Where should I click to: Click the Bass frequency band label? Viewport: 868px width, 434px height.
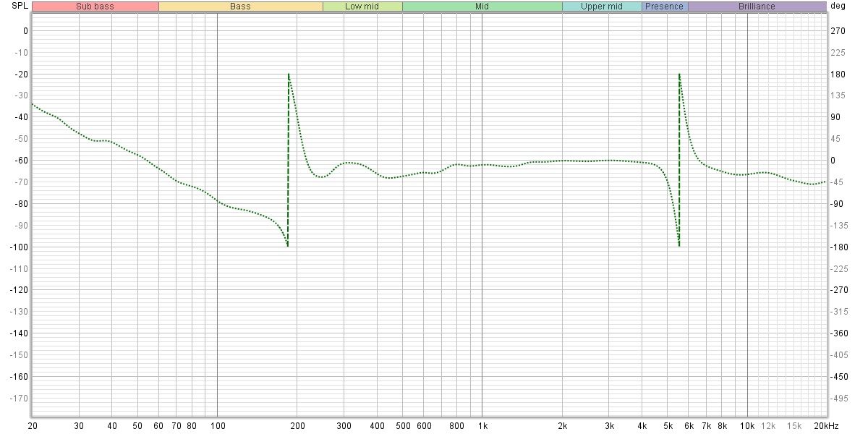click(241, 7)
